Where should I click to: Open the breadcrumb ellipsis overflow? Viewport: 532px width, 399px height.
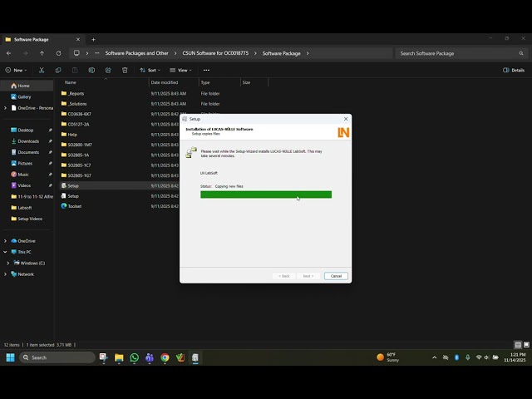point(97,53)
